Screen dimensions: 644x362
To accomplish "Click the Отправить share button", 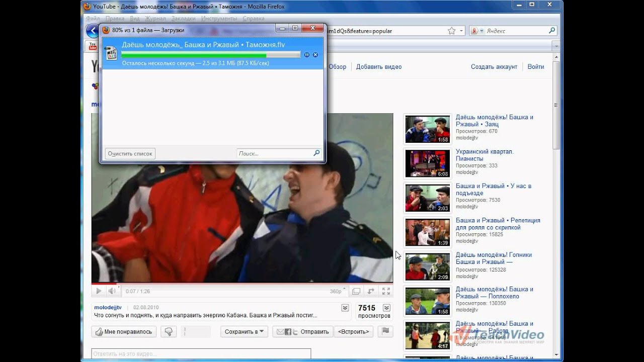I will pyautogui.click(x=302, y=331).
